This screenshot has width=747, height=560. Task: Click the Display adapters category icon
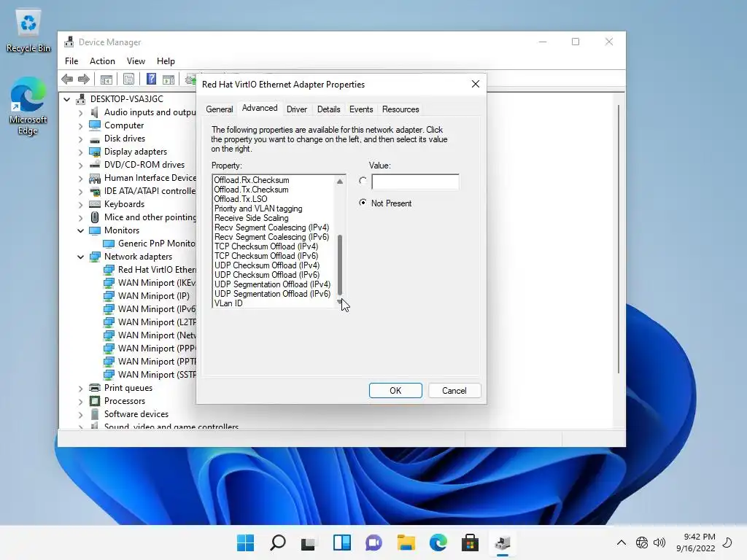tap(95, 152)
